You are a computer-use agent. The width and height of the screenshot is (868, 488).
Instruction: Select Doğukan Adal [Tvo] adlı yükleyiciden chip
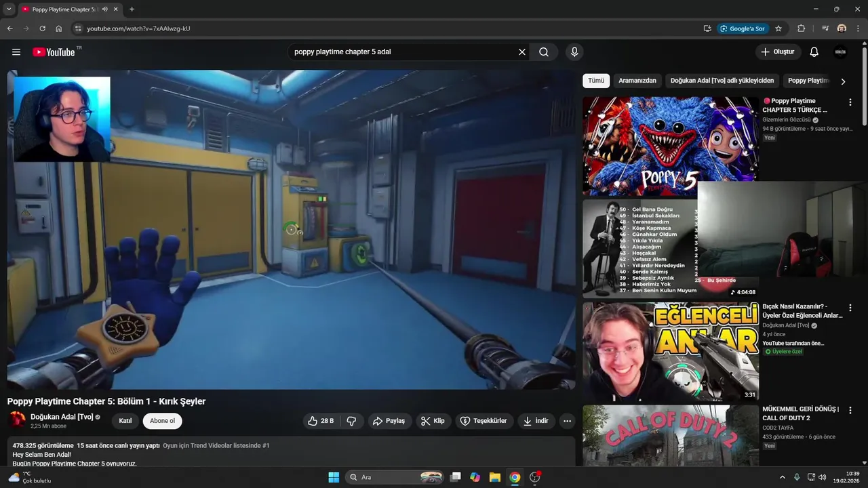[722, 81]
